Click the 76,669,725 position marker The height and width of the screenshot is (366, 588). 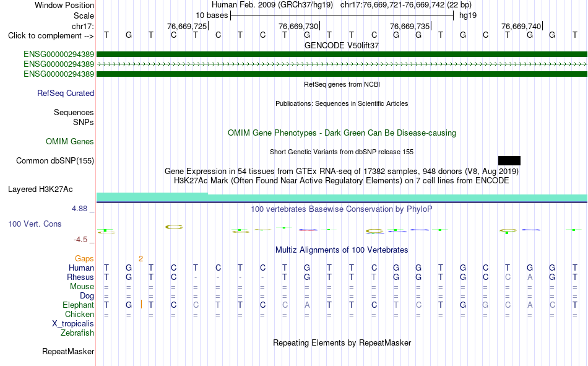tap(187, 26)
